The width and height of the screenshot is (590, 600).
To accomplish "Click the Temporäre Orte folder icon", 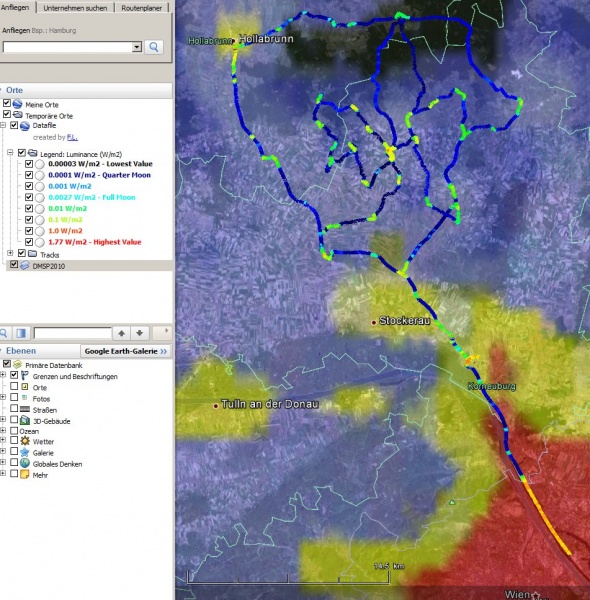I will (x=17, y=115).
